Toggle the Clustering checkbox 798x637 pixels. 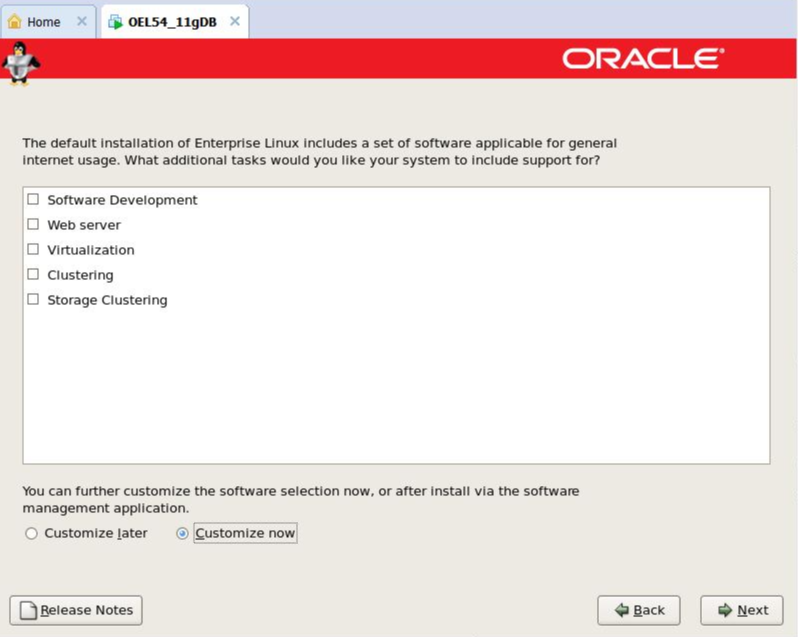(33, 274)
